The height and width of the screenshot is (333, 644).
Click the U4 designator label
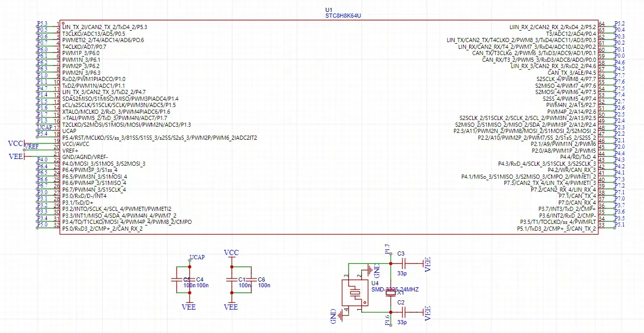click(375, 283)
